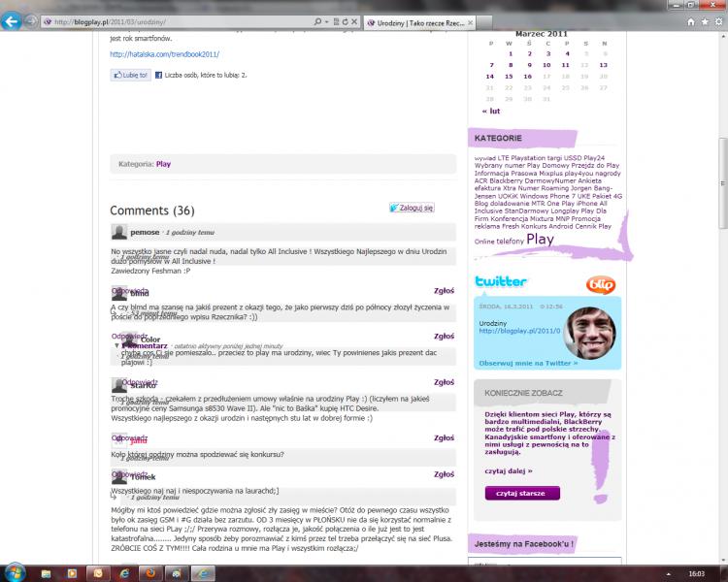
Task: Refresh the page with the reload icon
Action: tap(345, 21)
